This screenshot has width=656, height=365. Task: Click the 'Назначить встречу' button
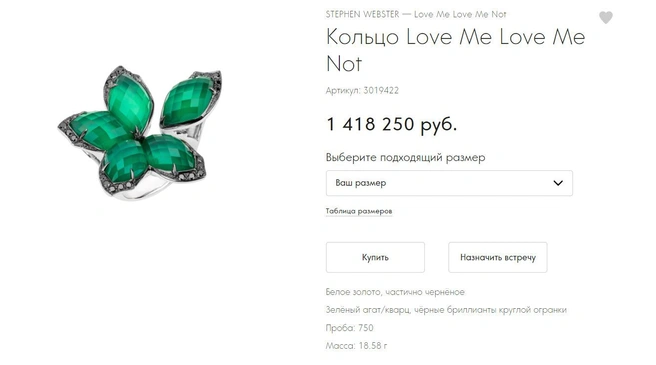tap(497, 257)
